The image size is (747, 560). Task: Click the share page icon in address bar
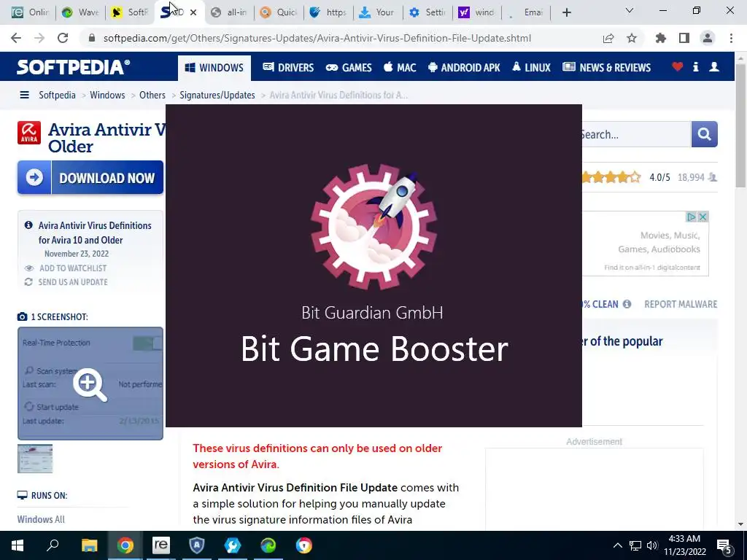pos(608,39)
